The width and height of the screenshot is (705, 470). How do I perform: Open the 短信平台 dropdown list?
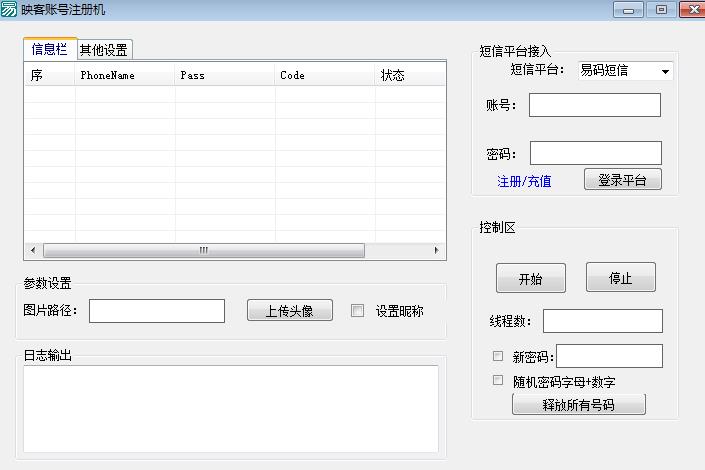pyautogui.click(x=665, y=71)
